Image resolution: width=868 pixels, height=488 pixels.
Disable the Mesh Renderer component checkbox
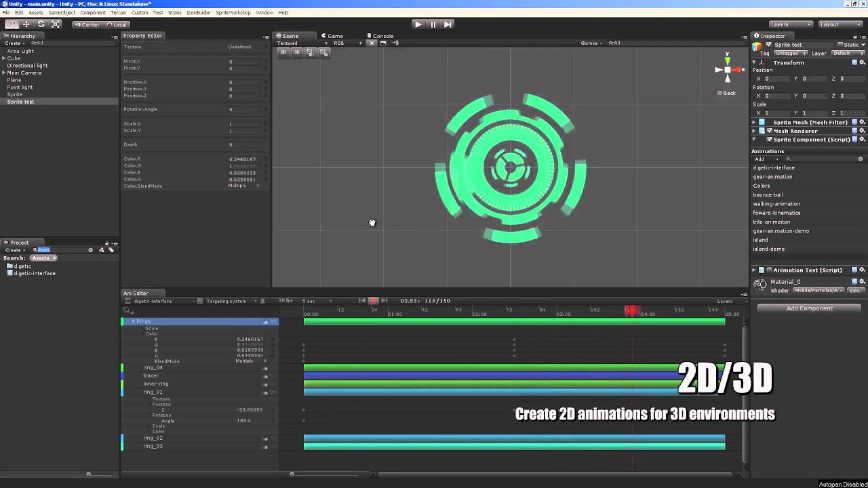click(x=770, y=131)
